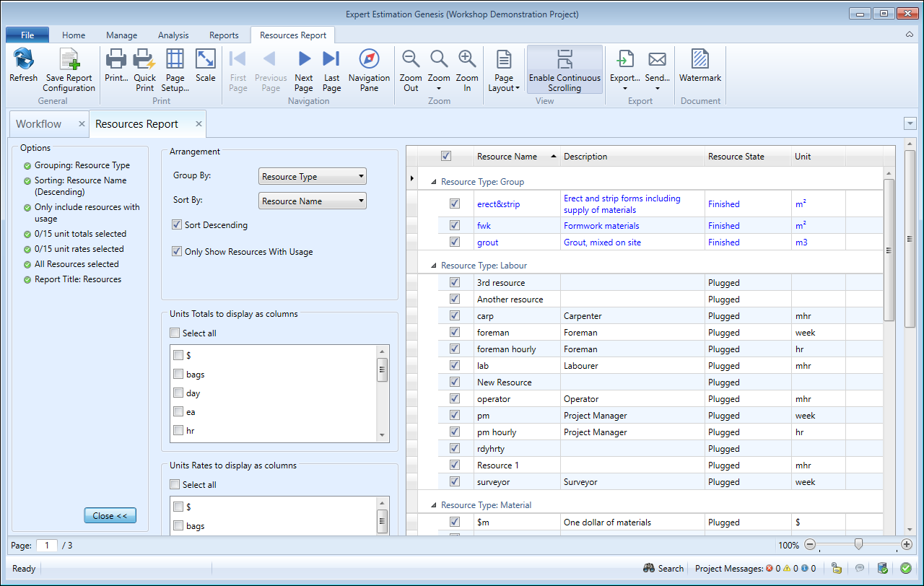Go to Next Page
The image size is (924, 586).
(304, 71)
